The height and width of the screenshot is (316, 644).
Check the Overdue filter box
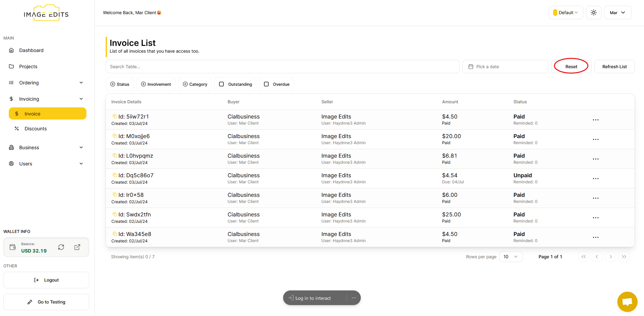[266, 84]
